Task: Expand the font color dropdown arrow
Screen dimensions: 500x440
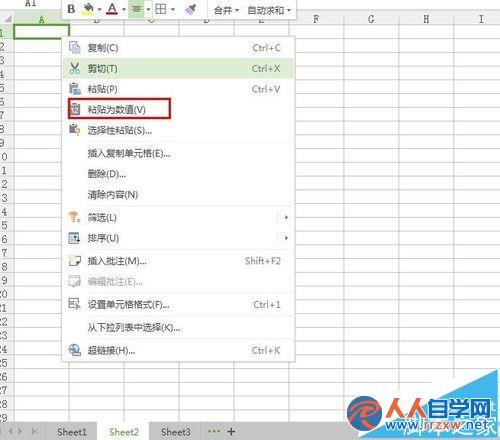Action: (x=124, y=9)
